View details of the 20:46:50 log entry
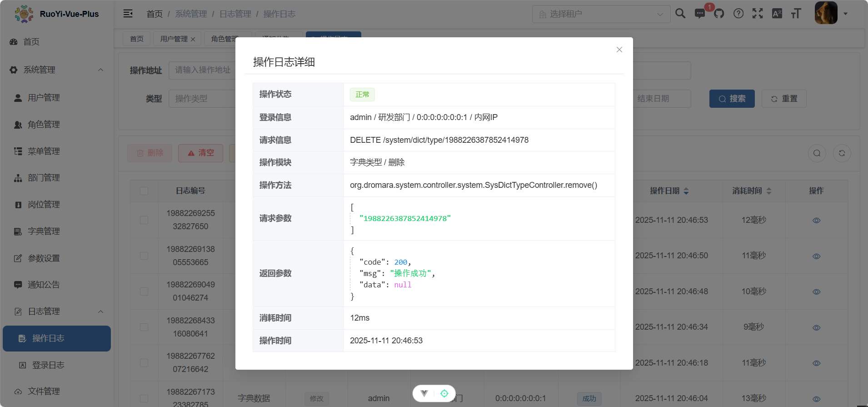The height and width of the screenshot is (407, 868). coord(816,256)
